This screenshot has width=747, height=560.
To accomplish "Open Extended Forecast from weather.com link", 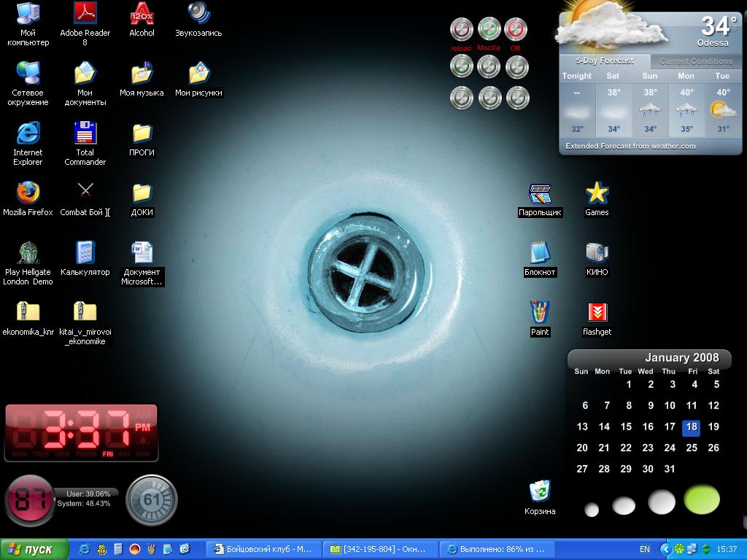I will pos(630,146).
